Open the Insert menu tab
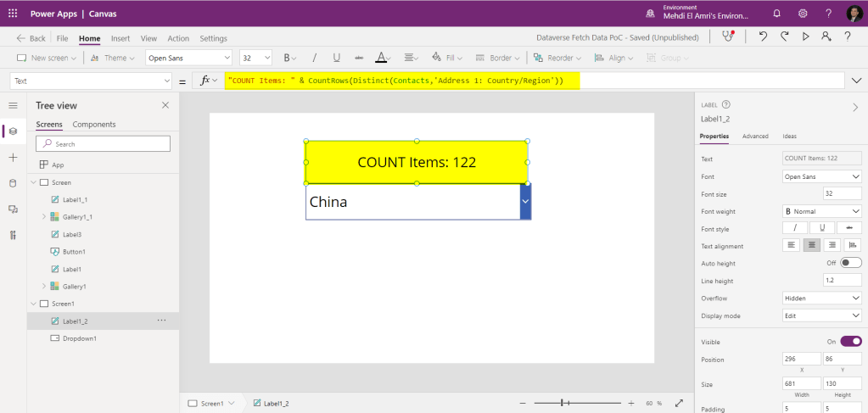 click(120, 38)
